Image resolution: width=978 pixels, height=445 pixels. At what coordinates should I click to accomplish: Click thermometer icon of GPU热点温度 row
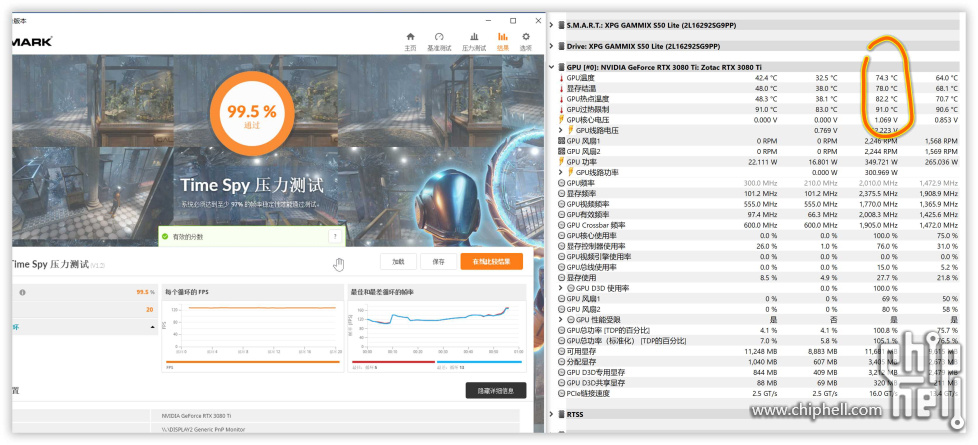point(561,99)
